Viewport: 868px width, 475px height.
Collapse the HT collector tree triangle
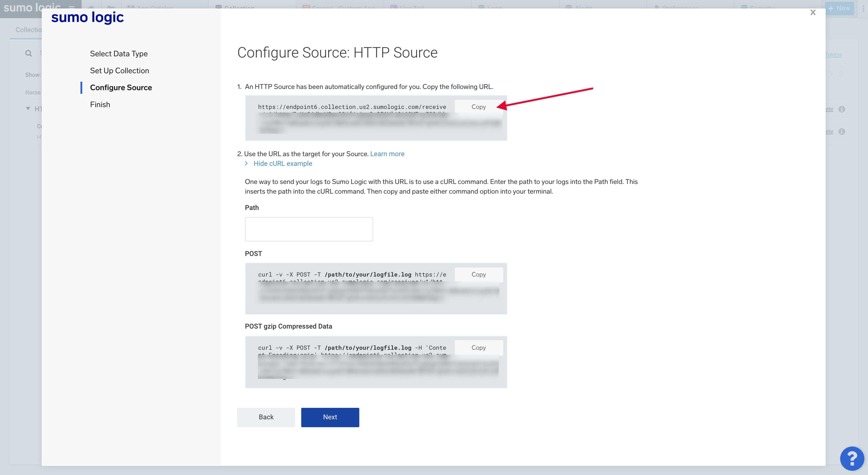click(28, 109)
